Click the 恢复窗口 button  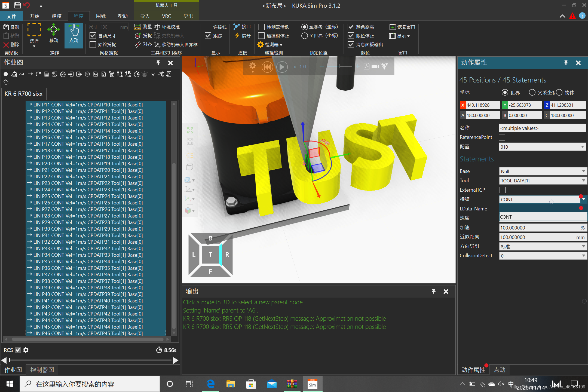click(x=403, y=27)
